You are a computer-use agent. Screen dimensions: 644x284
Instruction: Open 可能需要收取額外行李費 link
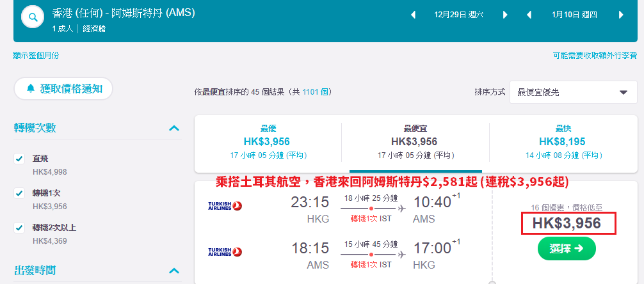(x=595, y=56)
